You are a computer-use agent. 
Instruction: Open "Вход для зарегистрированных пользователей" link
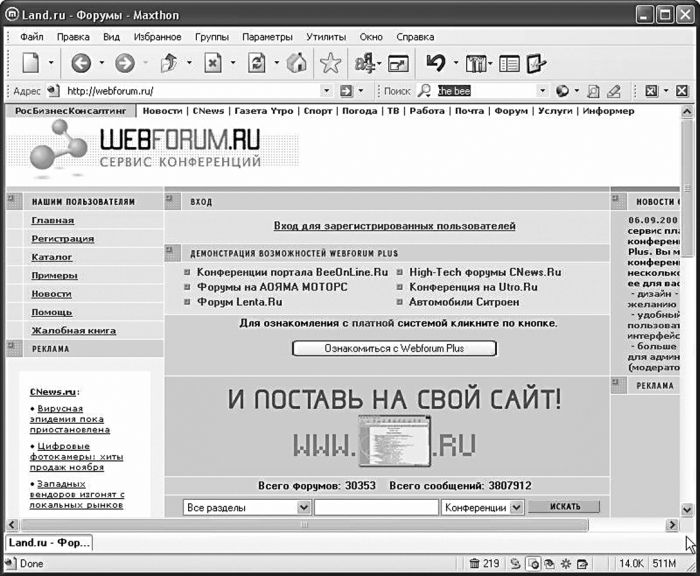[395, 226]
